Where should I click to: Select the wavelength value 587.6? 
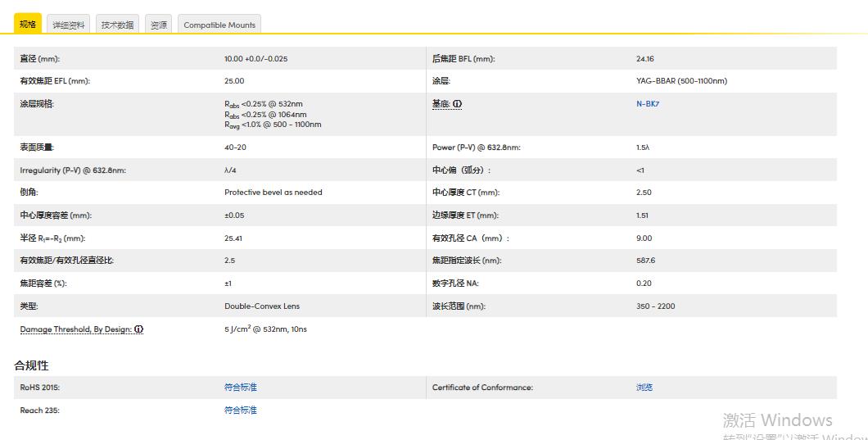(x=645, y=260)
